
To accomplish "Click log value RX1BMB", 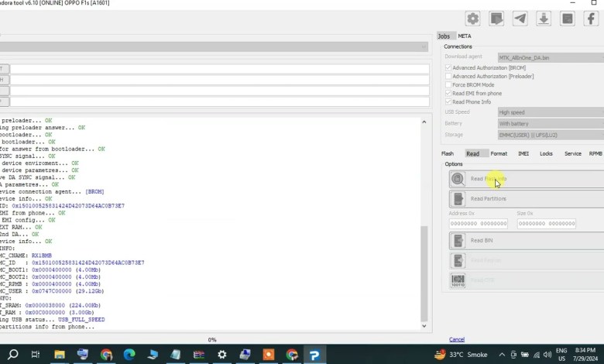I will click(42, 256).
